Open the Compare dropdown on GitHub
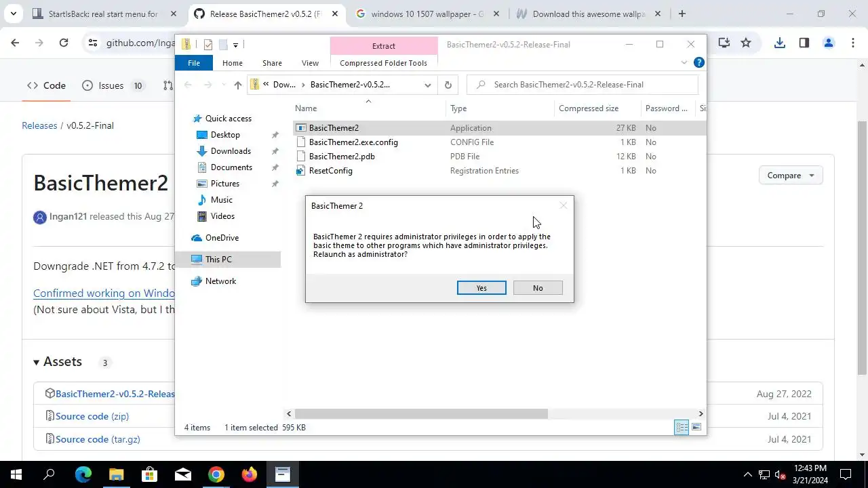Screen dimensions: 868x488 tap(791, 176)
